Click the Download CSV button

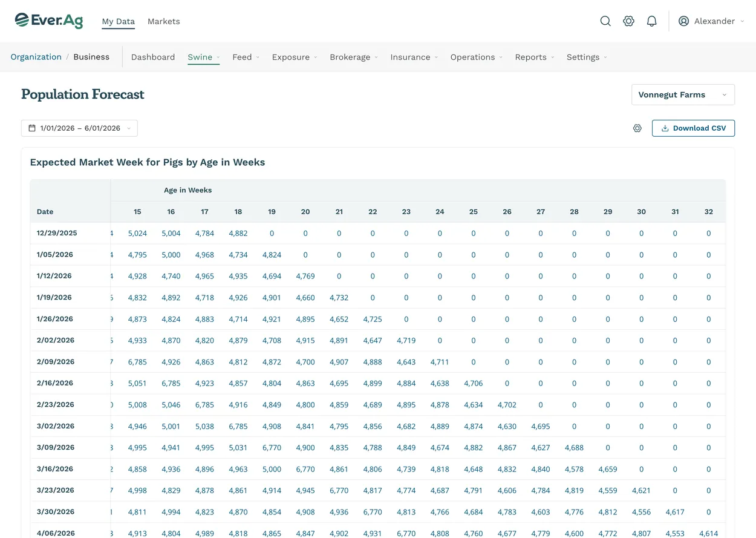[693, 128]
